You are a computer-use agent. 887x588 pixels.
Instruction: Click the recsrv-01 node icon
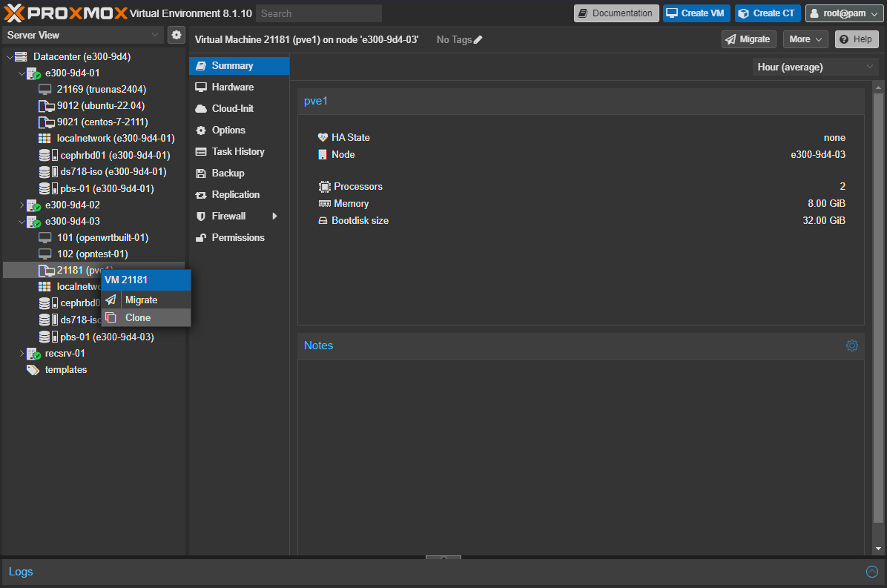pyautogui.click(x=33, y=354)
